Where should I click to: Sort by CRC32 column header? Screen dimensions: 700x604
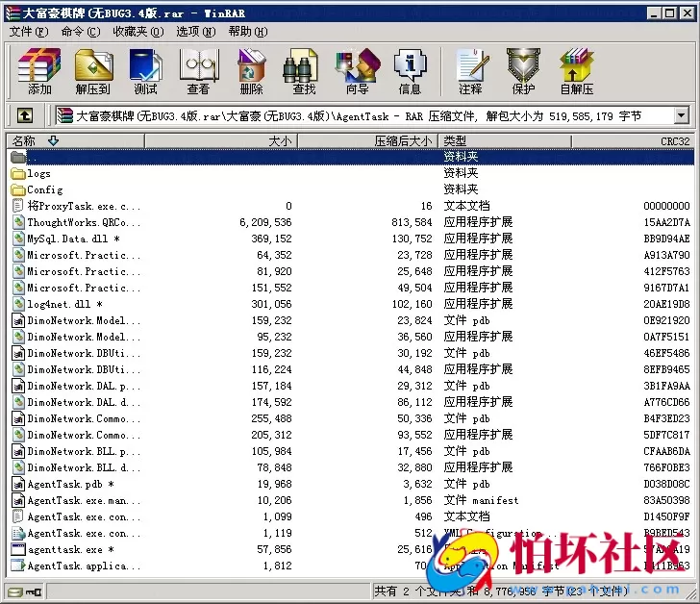tap(633, 141)
